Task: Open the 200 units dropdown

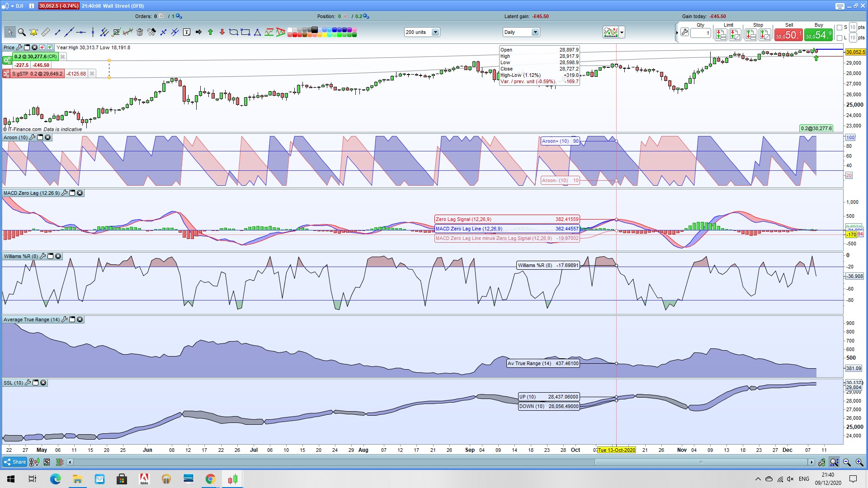Action: (435, 32)
